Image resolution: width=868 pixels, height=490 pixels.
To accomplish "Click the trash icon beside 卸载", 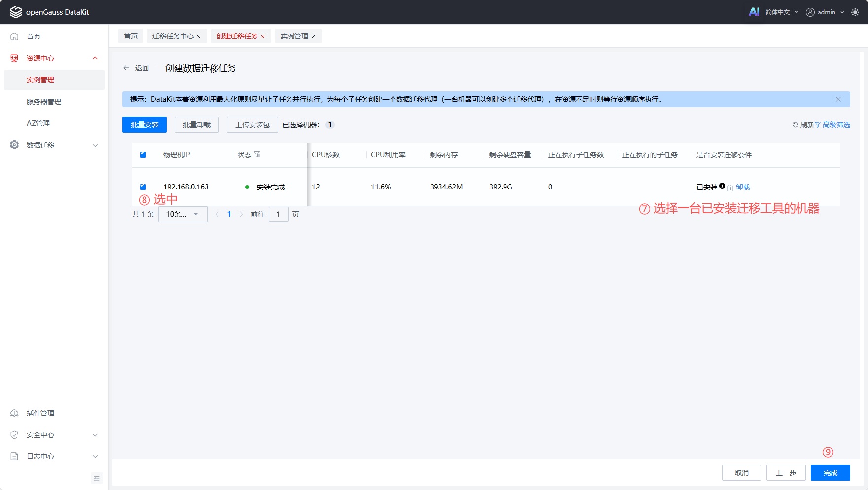I will tap(730, 188).
